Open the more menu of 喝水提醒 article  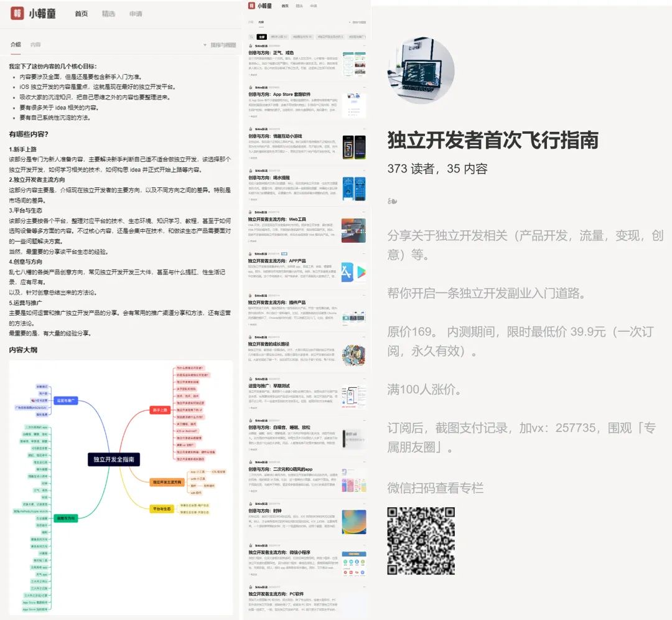click(364, 171)
